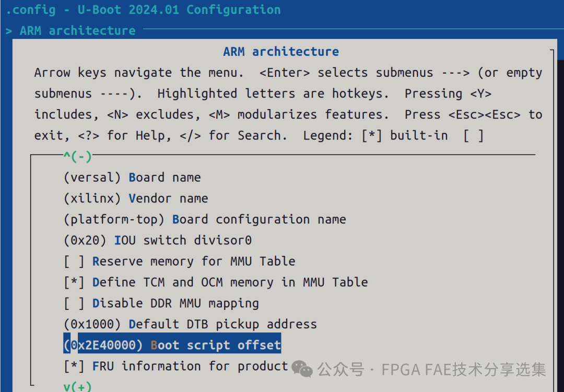
Task: Click the .config U-Boot 2024.01 Configuration title
Action: [144, 10]
